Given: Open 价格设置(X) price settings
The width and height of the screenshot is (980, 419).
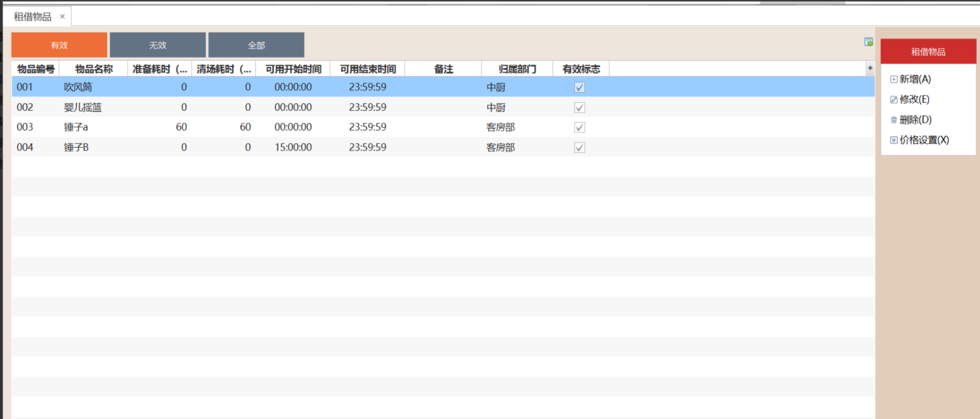Looking at the screenshot, I should pyautogui.click(x=923, y=140).
